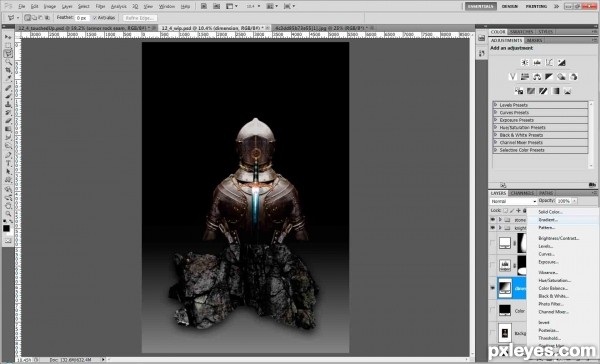Select the New selection mode icon in options bar
600x364 pixels.
[28, 18]
